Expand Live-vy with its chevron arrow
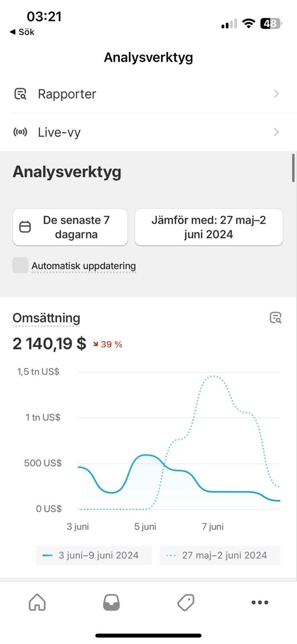The height and width of the screenshot is (644, 297). 276,132
